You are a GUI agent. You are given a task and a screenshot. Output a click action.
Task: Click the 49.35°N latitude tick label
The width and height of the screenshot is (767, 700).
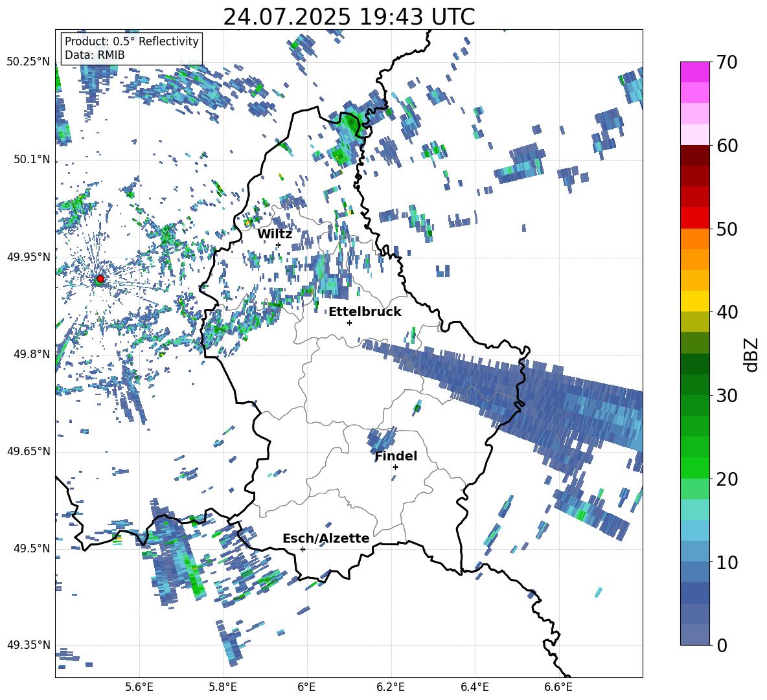pos(29,645)
